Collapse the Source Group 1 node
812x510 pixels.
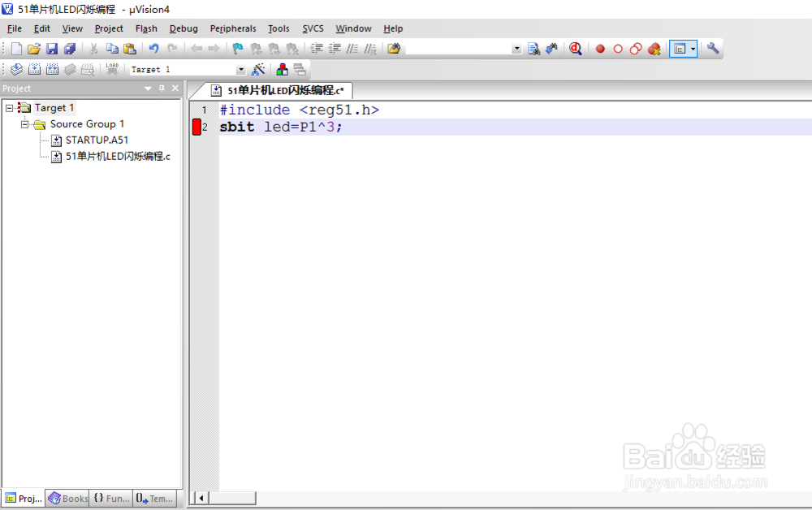click(x=25, y=124)
